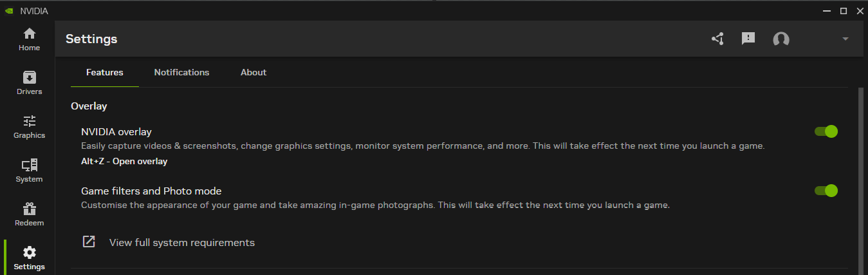Open the Redeem gift section
This screenshot has width=868, height=275.
[x=29, y=214]
